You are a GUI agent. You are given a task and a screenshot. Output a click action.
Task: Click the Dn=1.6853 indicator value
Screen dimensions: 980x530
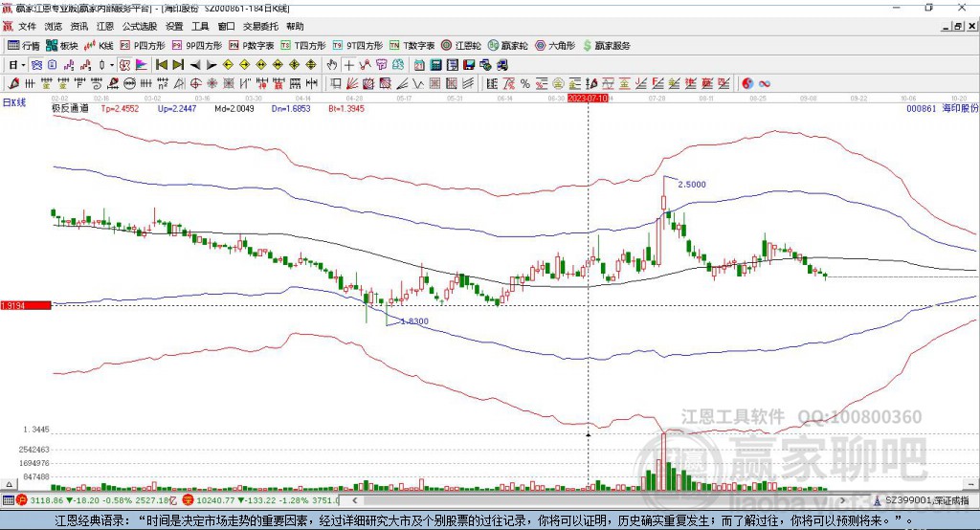[x=291, y=108]
